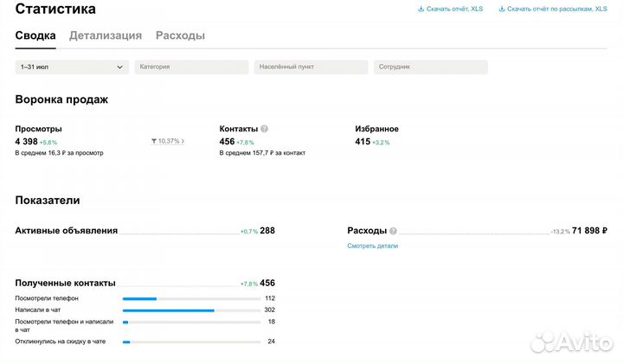This screenshot has width=623, height=364.
Task: Open the Населённый пункт filter
Action: point(311,67)
